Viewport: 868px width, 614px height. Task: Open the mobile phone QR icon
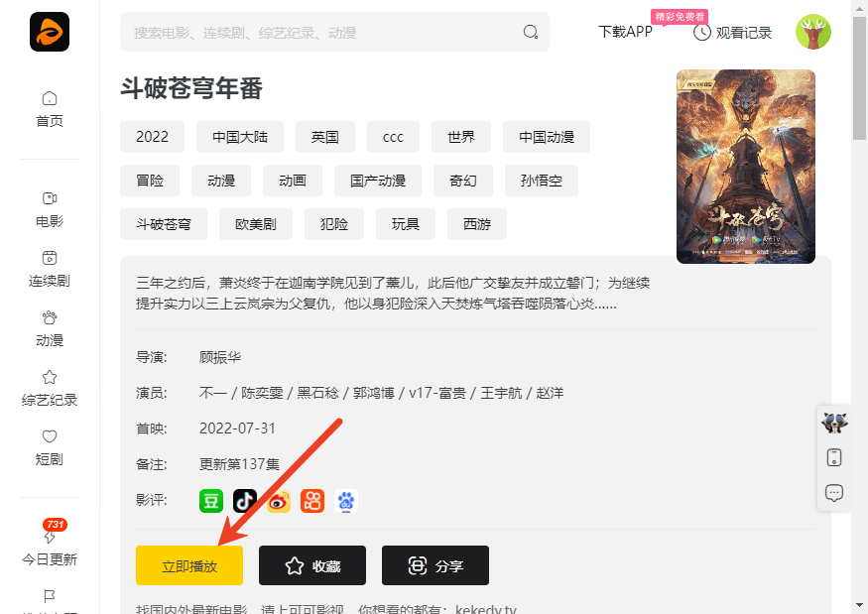tap(834, 457)
